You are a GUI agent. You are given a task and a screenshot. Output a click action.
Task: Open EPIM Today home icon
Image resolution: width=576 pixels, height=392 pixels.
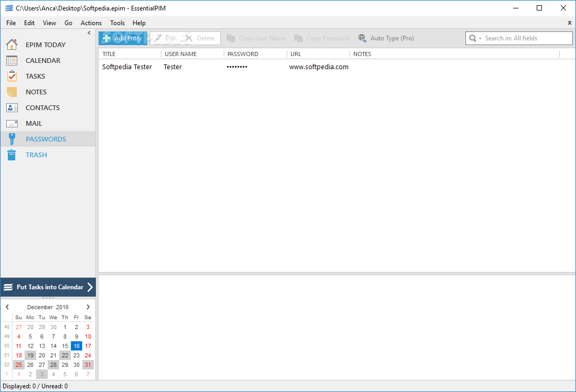(12, 45)
